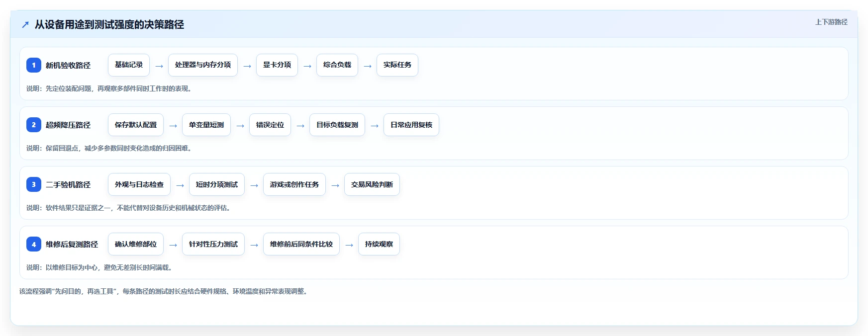This screenshot has height=336, width=868.
Task: Click the 确认维修部位 step chip
Action: (x=136, y=244)
